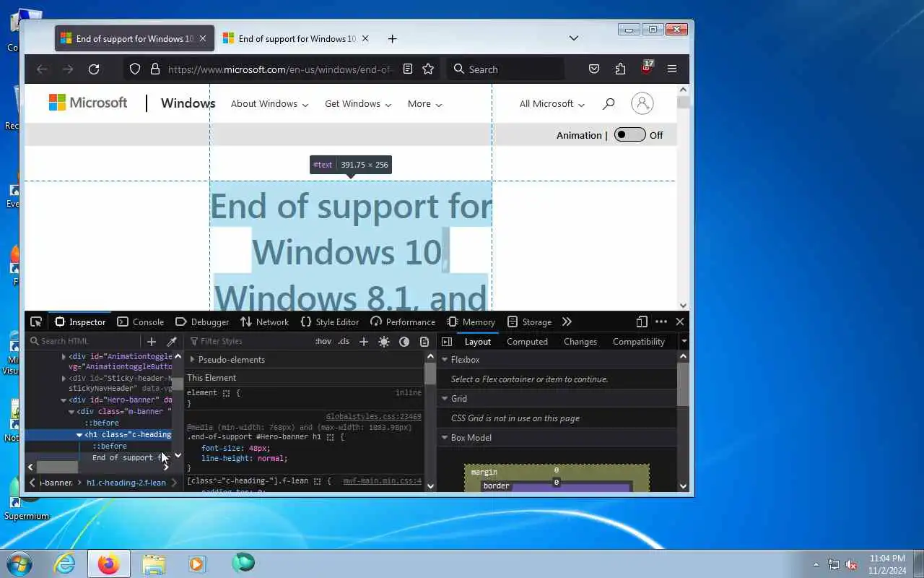
Task: Switch to the Compatibility sidebar tab
Action: pos(639,342)
